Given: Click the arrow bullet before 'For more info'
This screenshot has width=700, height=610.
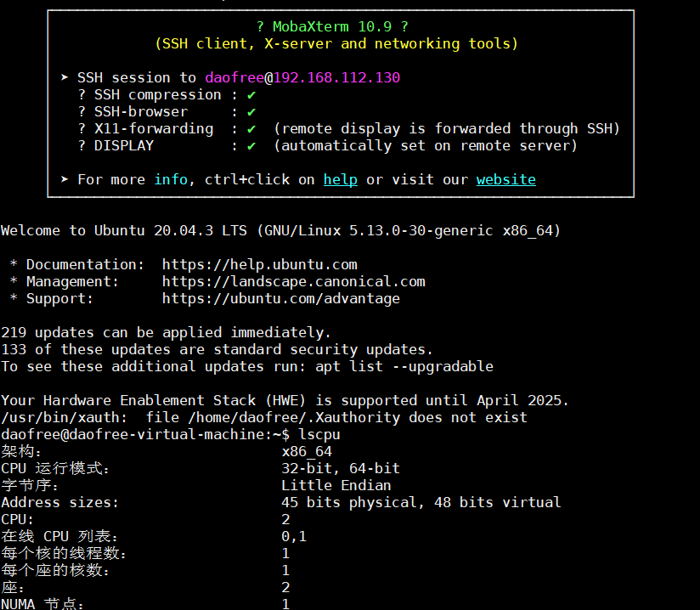Looking at the screenshot, I should pos(65,179).
